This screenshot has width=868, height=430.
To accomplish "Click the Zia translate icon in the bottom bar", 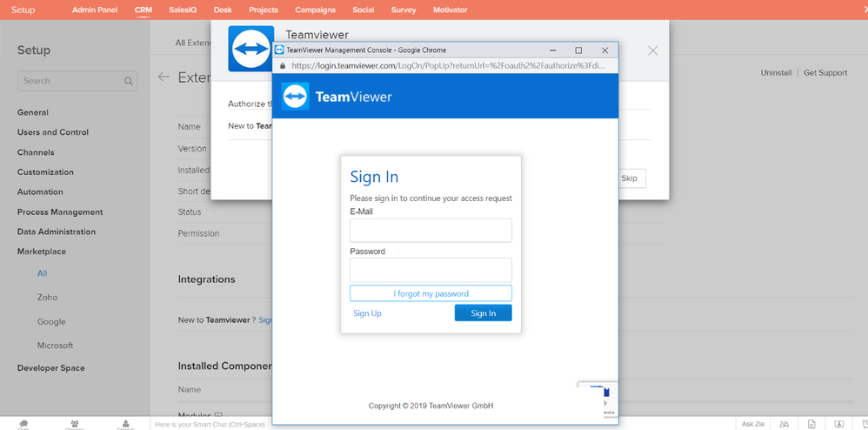I will click(784, 425).
